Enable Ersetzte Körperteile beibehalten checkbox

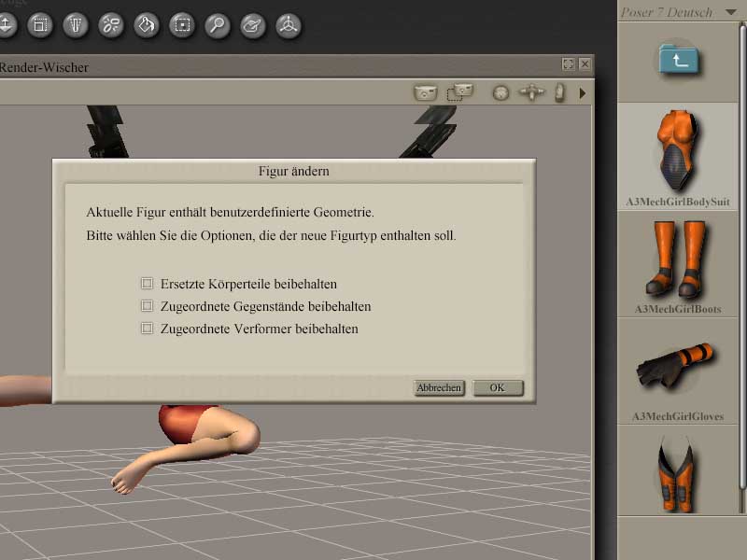tap(148, 284)
